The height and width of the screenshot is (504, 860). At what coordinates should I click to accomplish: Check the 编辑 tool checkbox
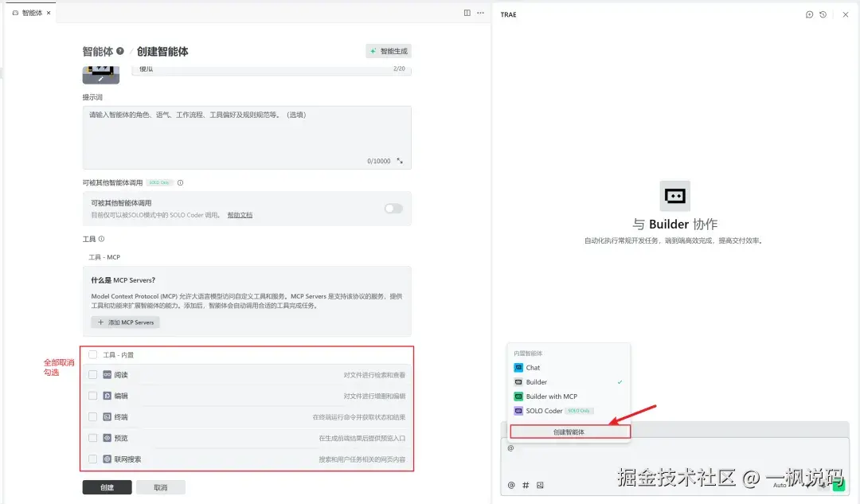pos(92,396)
